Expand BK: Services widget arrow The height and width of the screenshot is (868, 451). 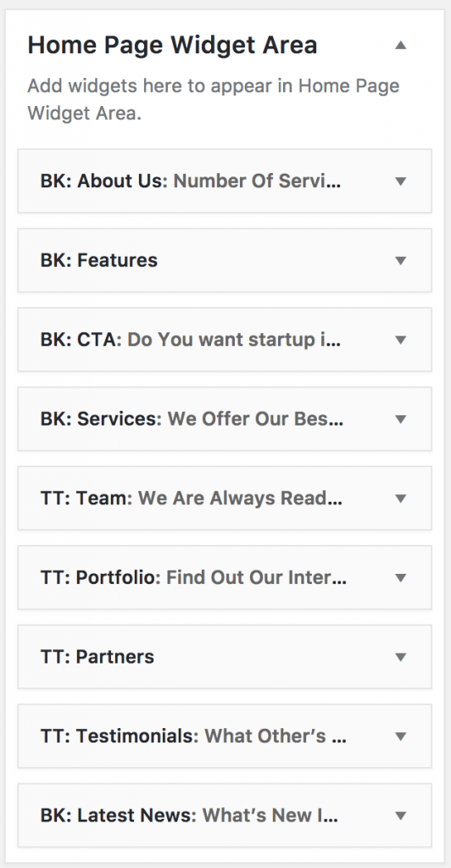click(x=401, y=419)
